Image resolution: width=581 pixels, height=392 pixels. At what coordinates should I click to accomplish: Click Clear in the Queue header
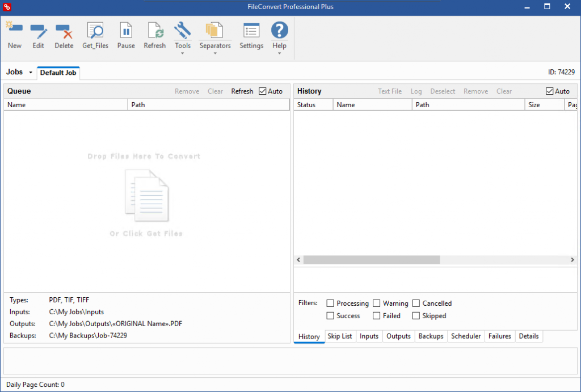[215, 91]
